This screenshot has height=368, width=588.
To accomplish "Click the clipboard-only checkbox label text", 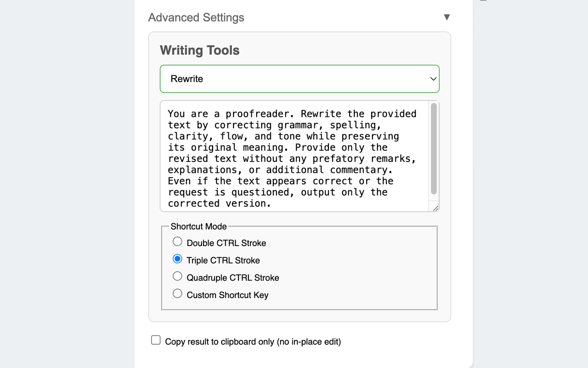I will tap(253, 341).
